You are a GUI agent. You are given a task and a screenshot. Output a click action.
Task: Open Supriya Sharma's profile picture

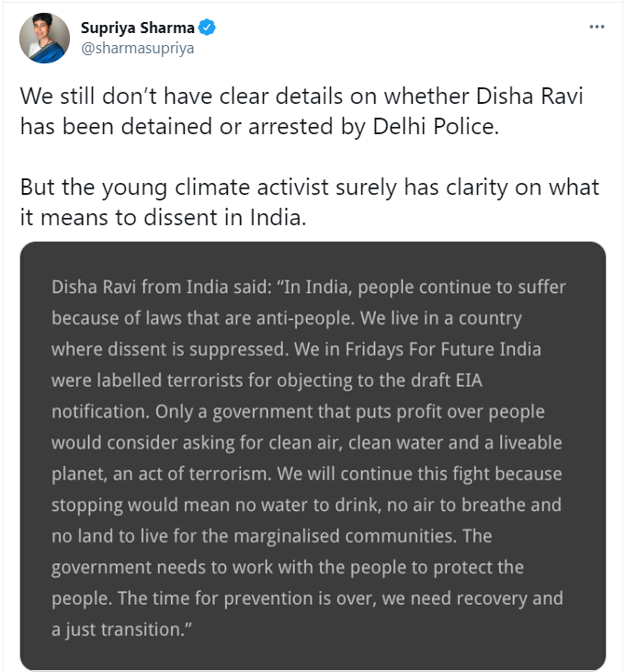(x=44, y=39)
